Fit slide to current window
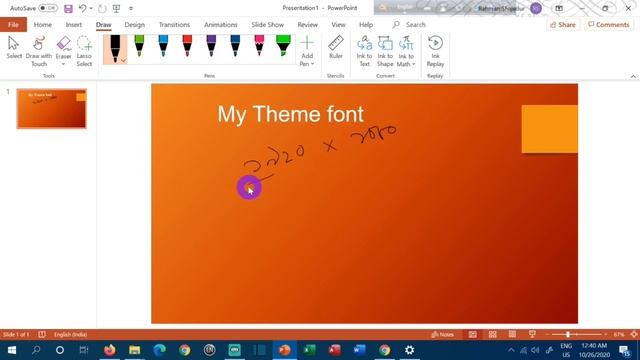The width and height of the screenshot is (640, 360). click(634, 335)
